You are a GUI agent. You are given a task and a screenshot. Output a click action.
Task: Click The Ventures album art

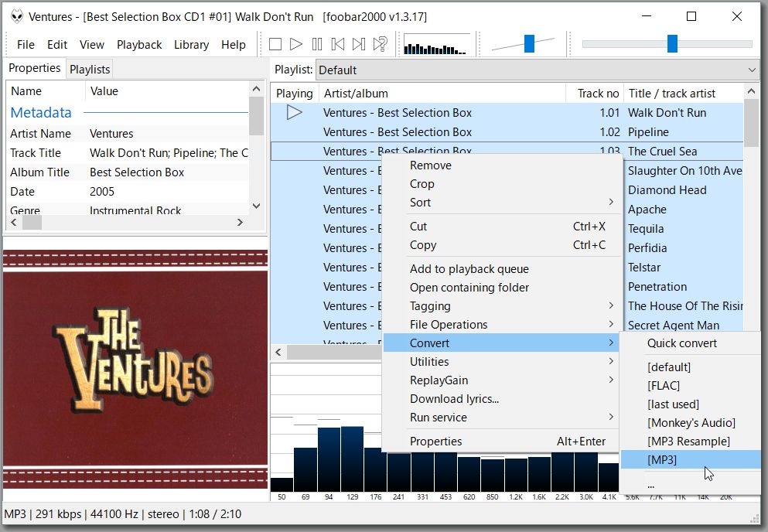135,369
